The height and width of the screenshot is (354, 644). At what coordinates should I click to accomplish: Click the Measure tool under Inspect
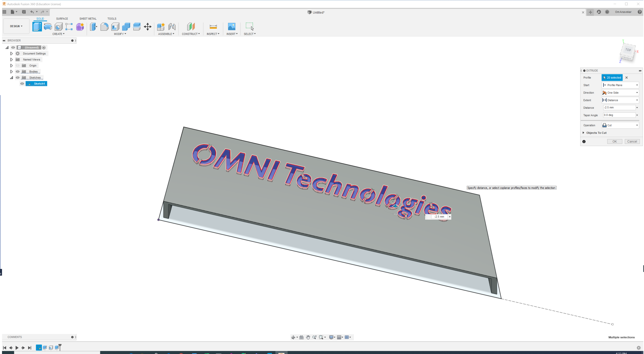[x=213, y=27]
